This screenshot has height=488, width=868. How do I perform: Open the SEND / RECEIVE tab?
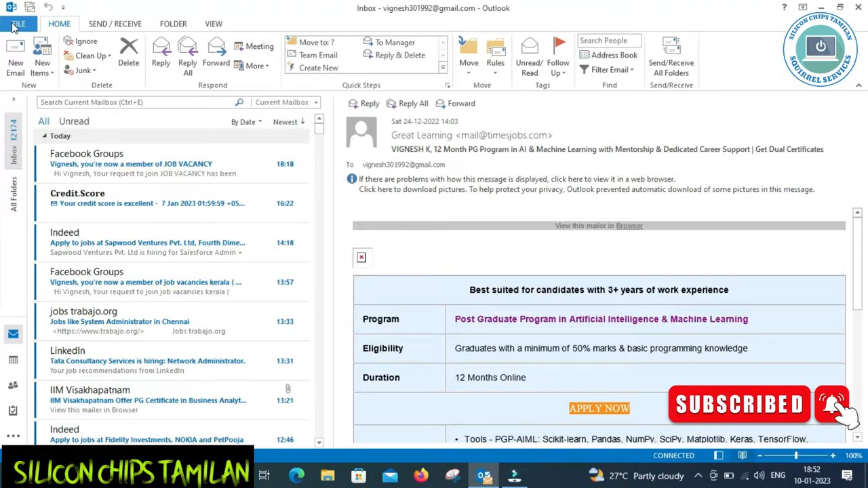point(115,24)
